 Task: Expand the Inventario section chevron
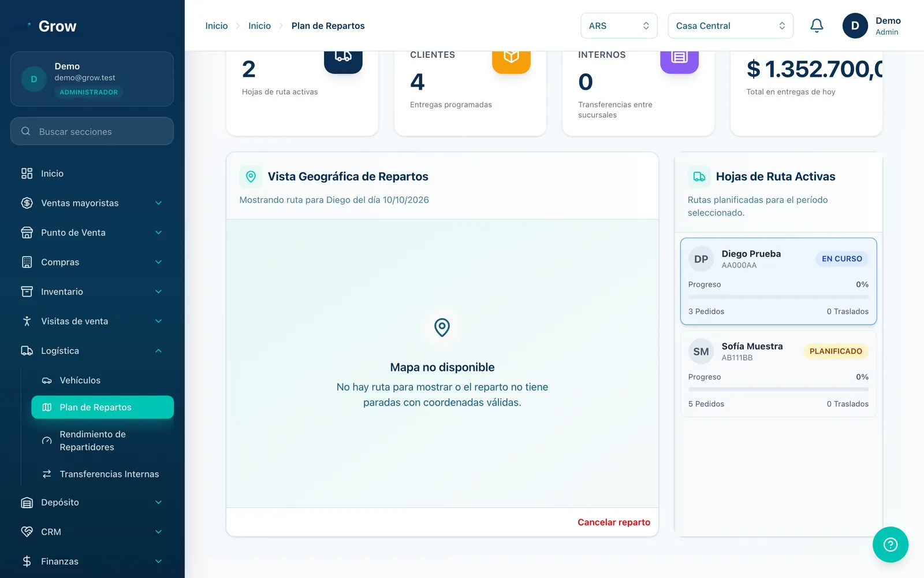(159, 291)
